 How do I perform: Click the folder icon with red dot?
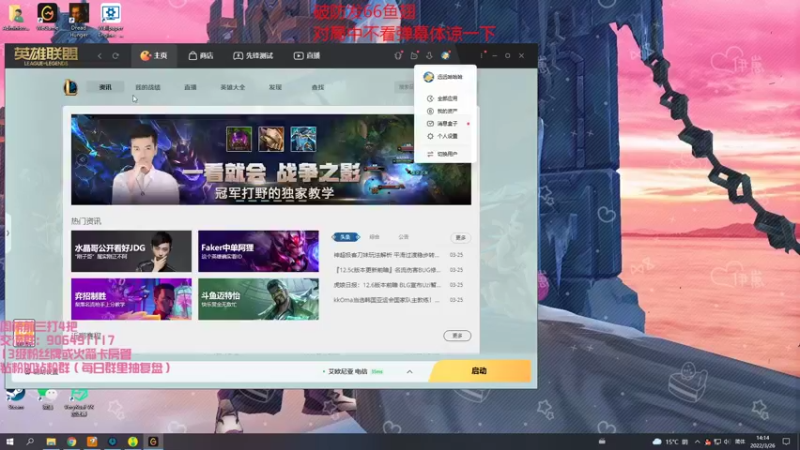(414, 55)
